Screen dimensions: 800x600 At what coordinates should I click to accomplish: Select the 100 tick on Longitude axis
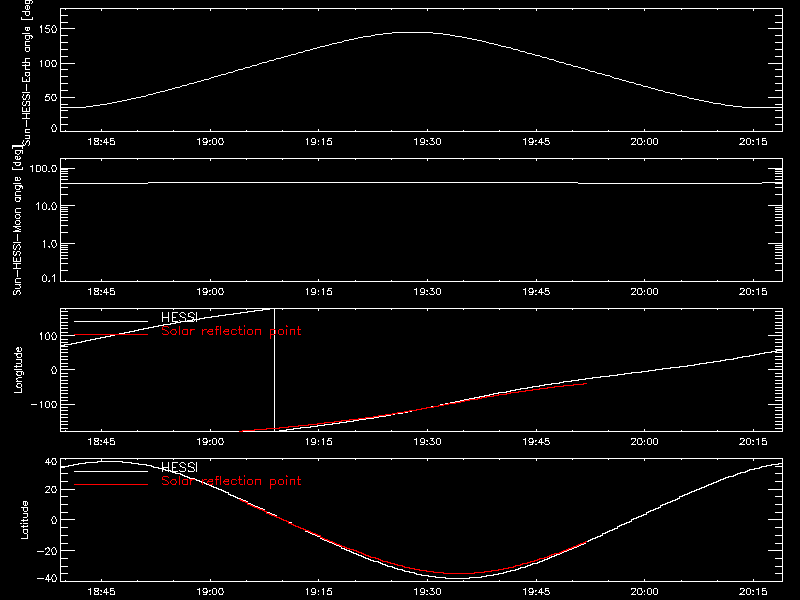pyautogui.click(x=48, y=336)
